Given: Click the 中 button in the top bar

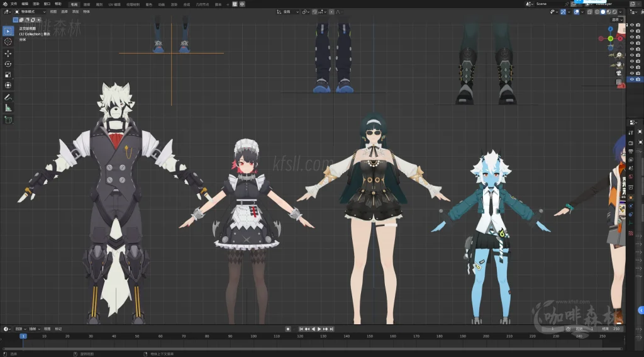Looking at the screenshot, I should [x=242, y=4].
